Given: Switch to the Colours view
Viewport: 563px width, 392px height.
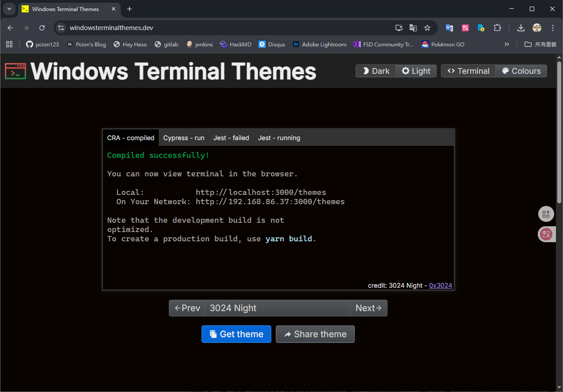Looking at the screenshot, I should [521, 71].
